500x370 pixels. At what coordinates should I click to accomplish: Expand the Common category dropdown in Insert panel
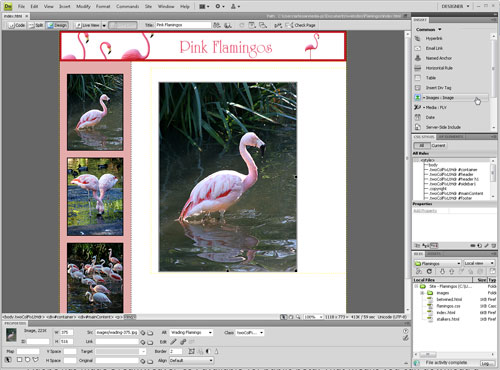(x=429, y=29)
